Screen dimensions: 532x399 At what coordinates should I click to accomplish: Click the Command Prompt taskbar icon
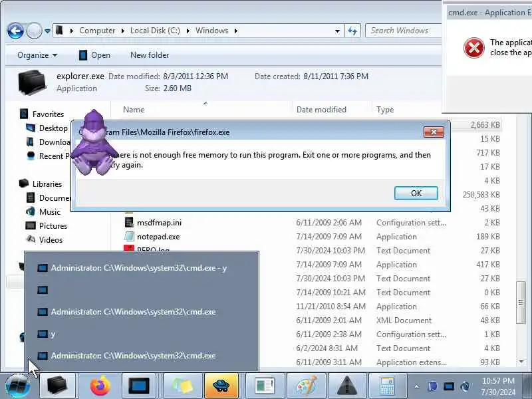138,386
